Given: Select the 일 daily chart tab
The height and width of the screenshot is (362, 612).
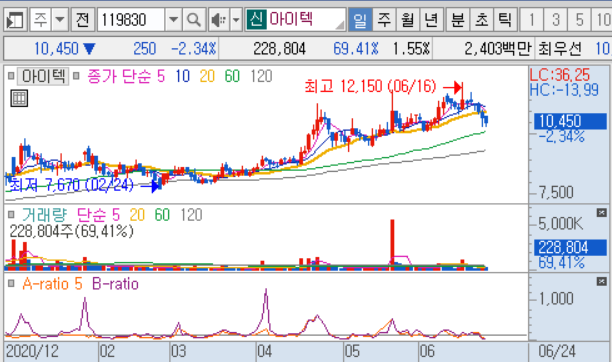Looking at the screenshot, I should (x=359, y=20).
